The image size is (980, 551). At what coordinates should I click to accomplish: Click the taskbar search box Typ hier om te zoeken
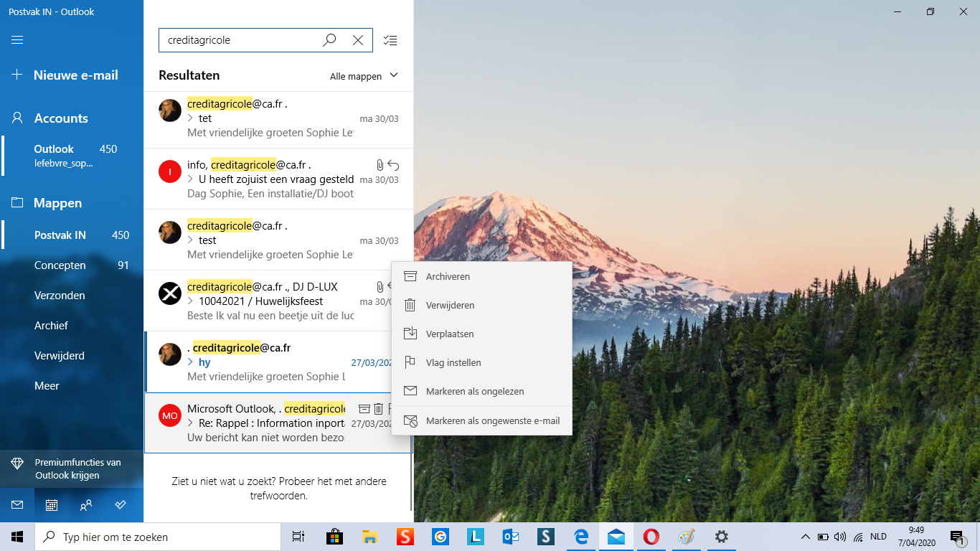tap(158, 537)
